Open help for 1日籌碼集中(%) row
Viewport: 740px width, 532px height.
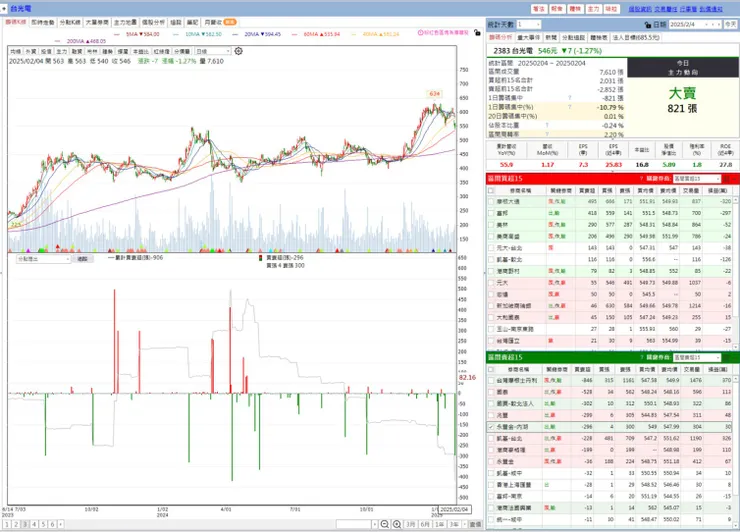point(570,107)
